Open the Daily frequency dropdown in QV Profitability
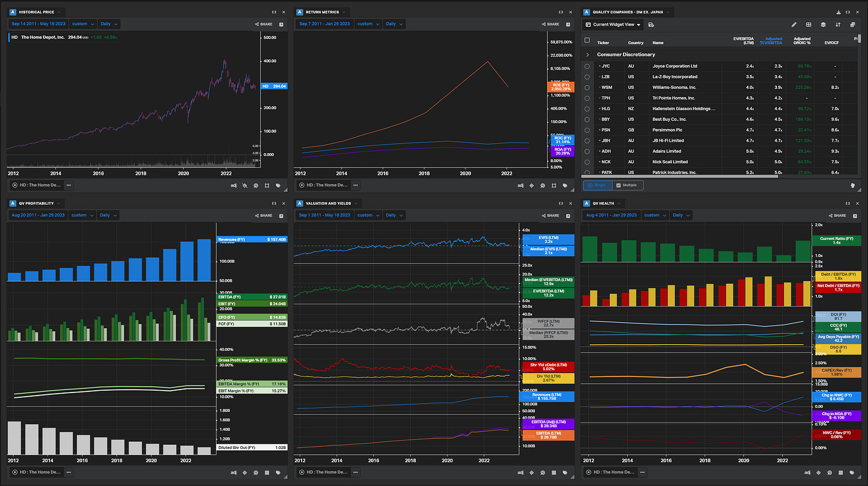The width and height of the screenshot is (868, 486). 109,215
